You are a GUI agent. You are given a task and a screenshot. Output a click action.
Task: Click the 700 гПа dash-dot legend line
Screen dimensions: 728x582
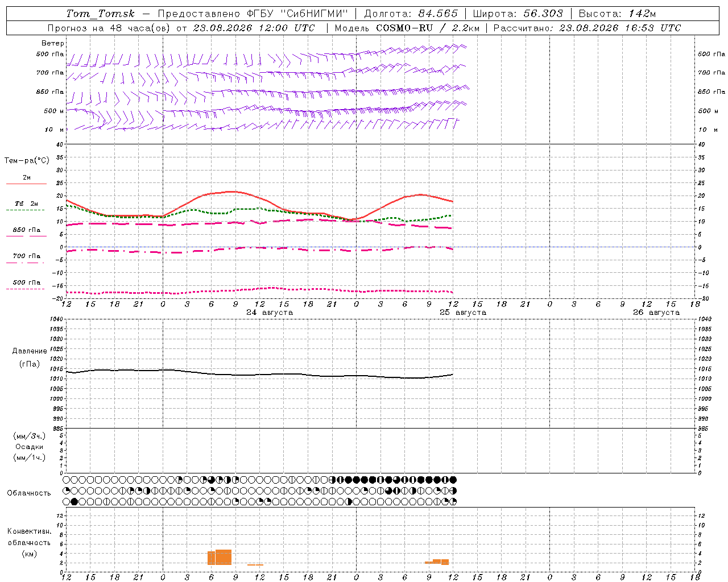pos(26,263)
